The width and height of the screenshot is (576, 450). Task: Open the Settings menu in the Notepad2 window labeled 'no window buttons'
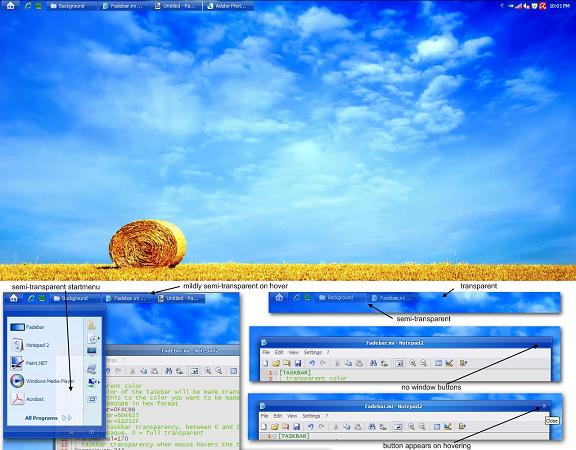point(312,352)
